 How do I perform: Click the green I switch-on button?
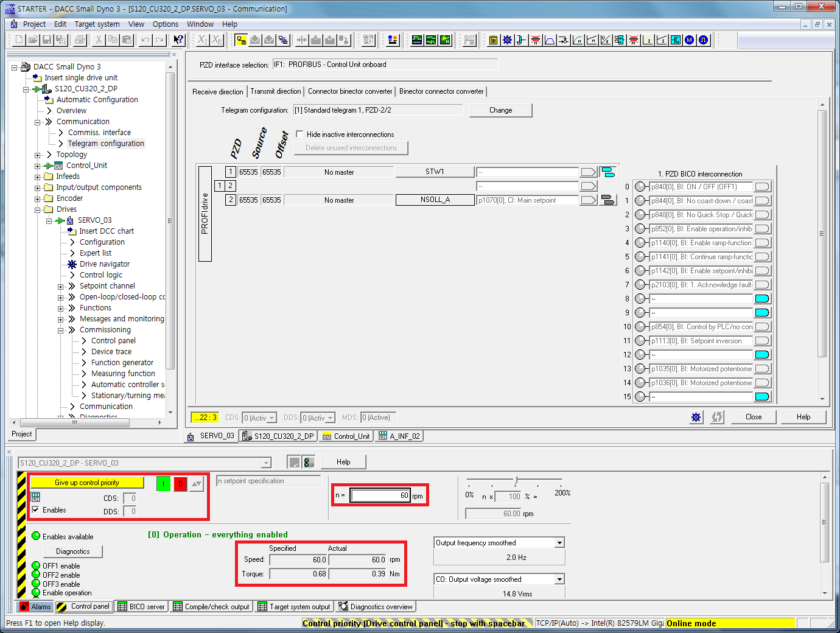tap(163, 484)
